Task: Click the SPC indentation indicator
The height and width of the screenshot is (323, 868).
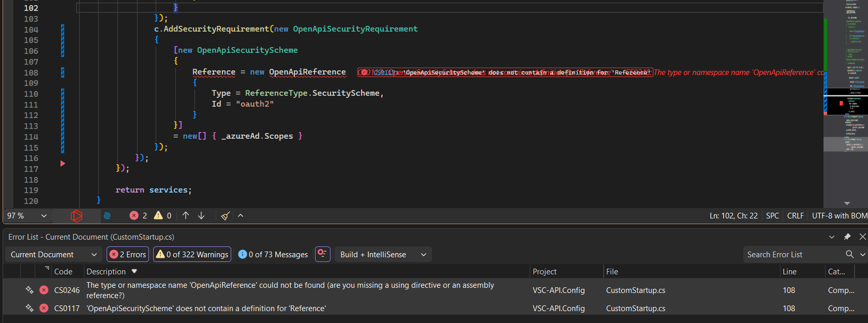Action: tap(772, 216)
